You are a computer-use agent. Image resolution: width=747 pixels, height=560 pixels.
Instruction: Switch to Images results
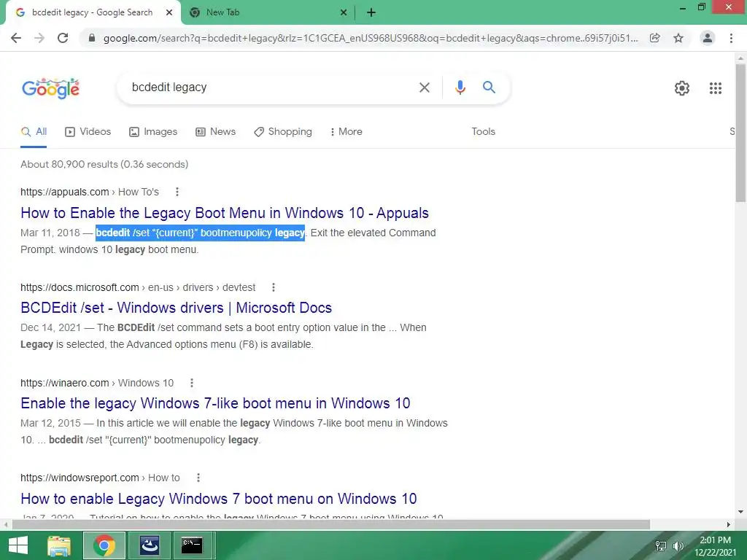coord(153,132)
